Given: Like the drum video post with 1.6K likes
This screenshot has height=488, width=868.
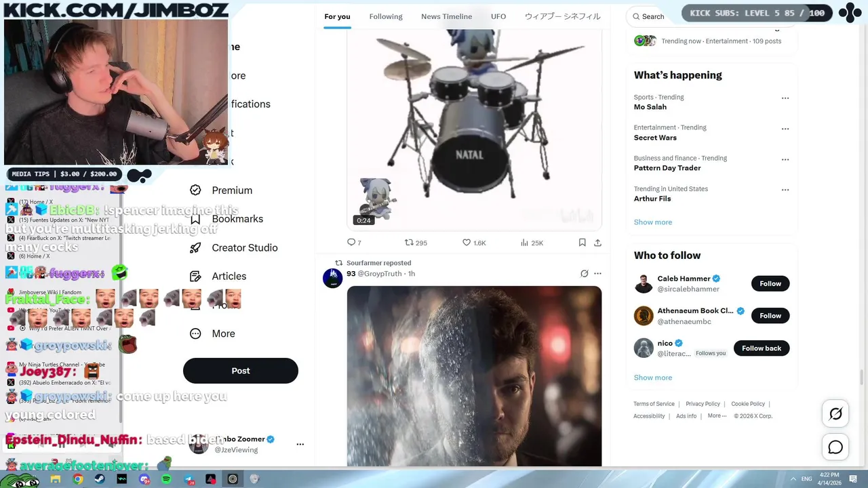Looking at the screenshot, I should click(x=474, y=243).
